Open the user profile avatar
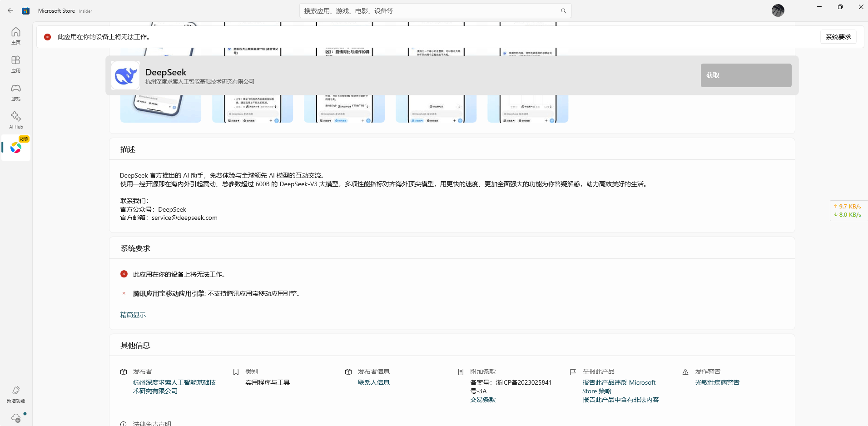The image size is (868, 426). point(778,10)
